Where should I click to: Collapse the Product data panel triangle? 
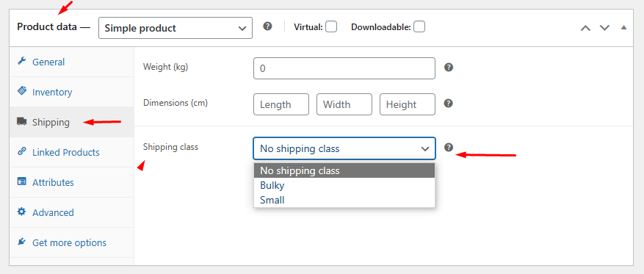(624, 27)
